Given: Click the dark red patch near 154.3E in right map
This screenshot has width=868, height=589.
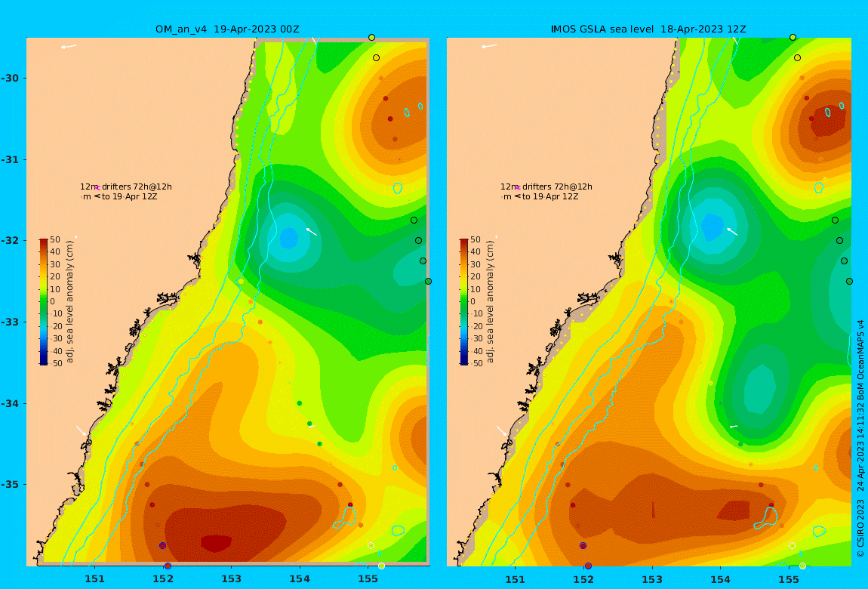Looking at the screenshot, I should click(734, 510).
